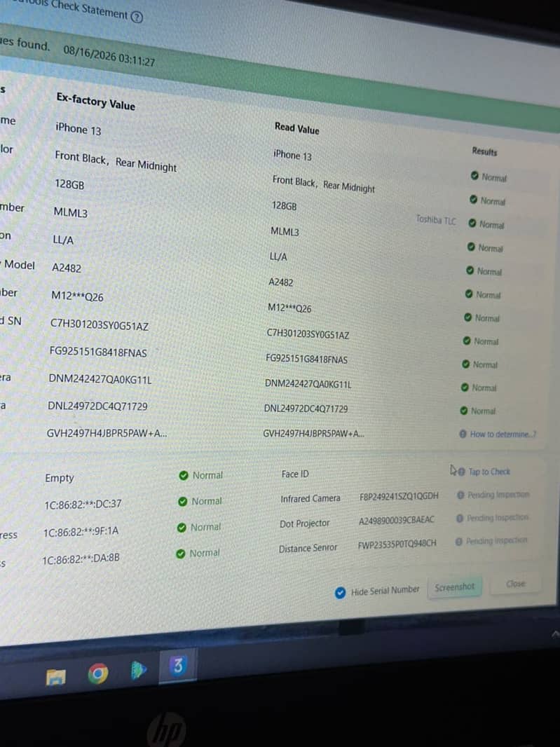
Task: Select the Toshiba TLC label
Action: 436,219
